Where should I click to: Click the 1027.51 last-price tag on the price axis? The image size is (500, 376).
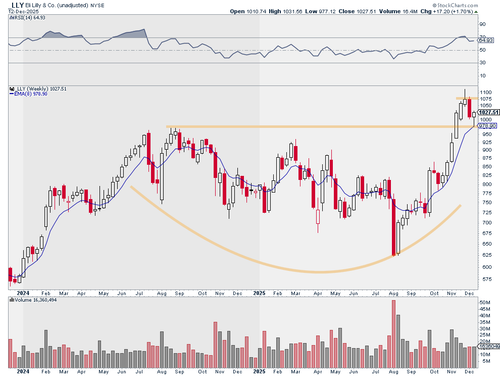click(489, 112)
